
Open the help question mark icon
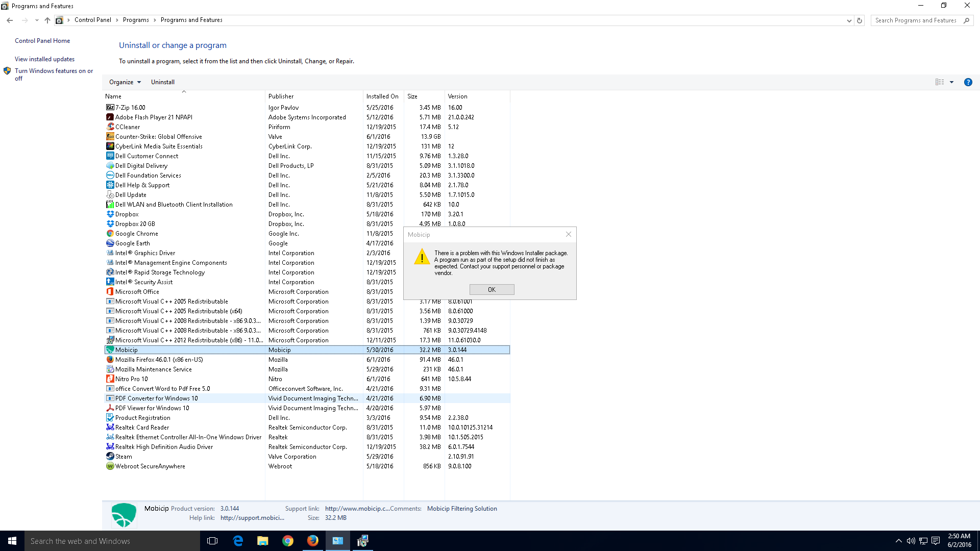point(968,82)
